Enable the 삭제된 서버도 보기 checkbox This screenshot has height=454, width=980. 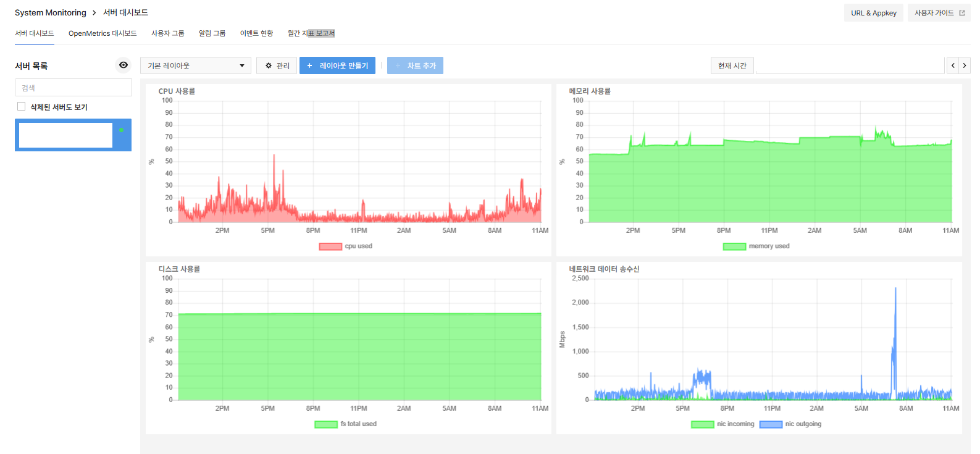pos(22,106)
